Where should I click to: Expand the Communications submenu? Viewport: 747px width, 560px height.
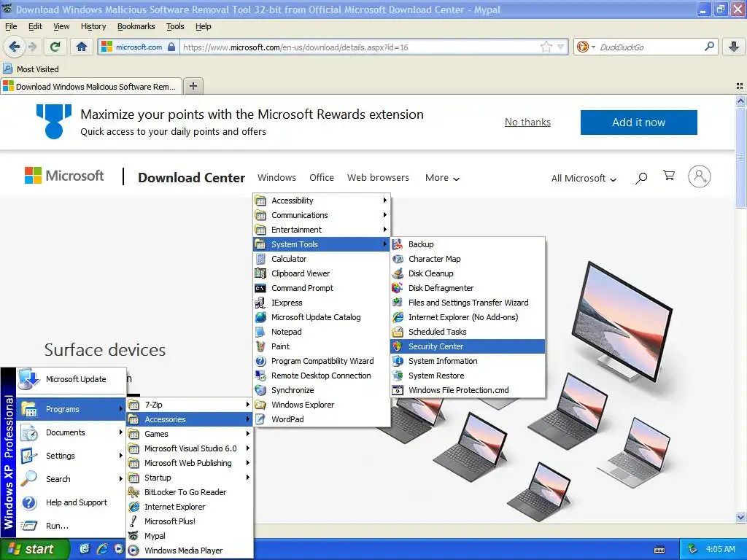(322, 215)
